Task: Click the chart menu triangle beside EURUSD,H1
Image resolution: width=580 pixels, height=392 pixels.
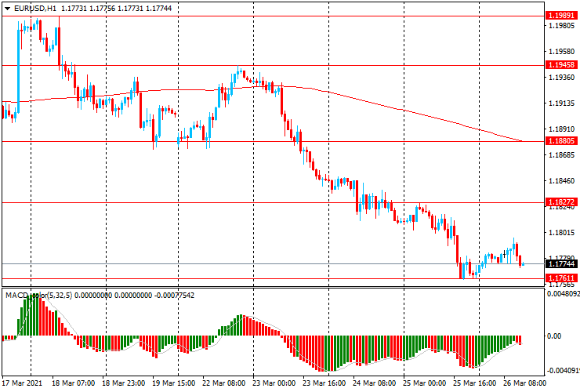Action: [x=7, y=8]
